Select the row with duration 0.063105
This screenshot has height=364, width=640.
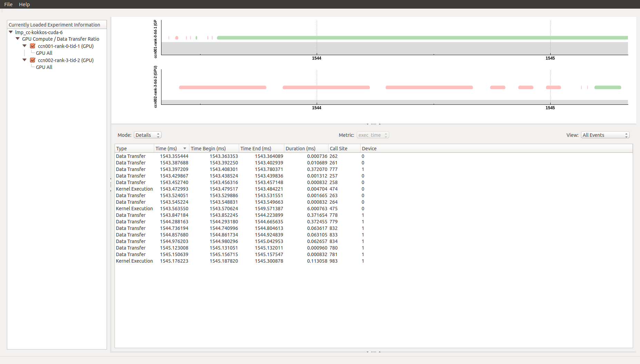[x=374, y=235]
